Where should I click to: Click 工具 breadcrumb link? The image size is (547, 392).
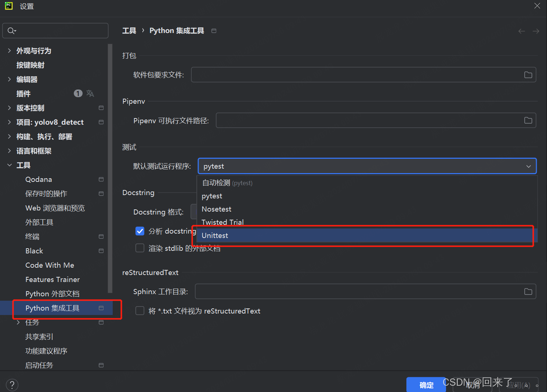(129, 31)
